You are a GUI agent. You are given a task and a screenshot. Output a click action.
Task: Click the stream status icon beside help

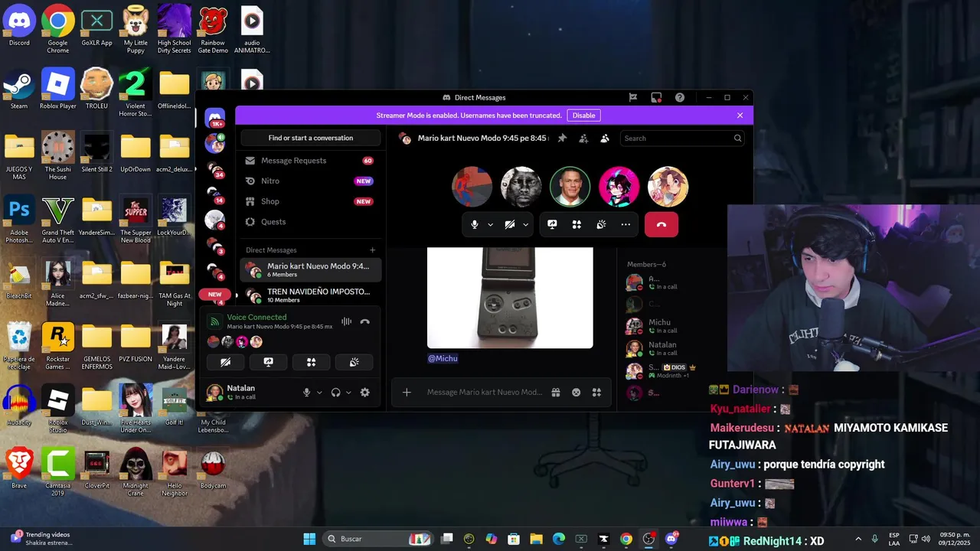(656, 97)
